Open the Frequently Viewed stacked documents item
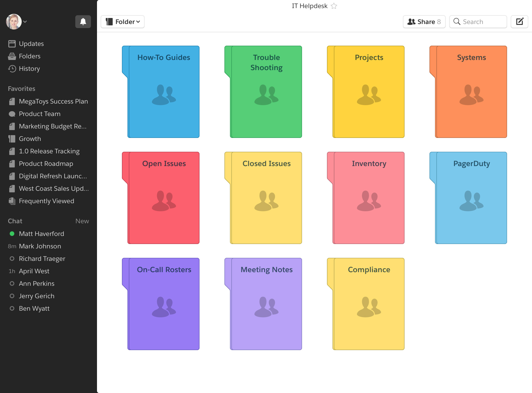 [x=12, y=201]
